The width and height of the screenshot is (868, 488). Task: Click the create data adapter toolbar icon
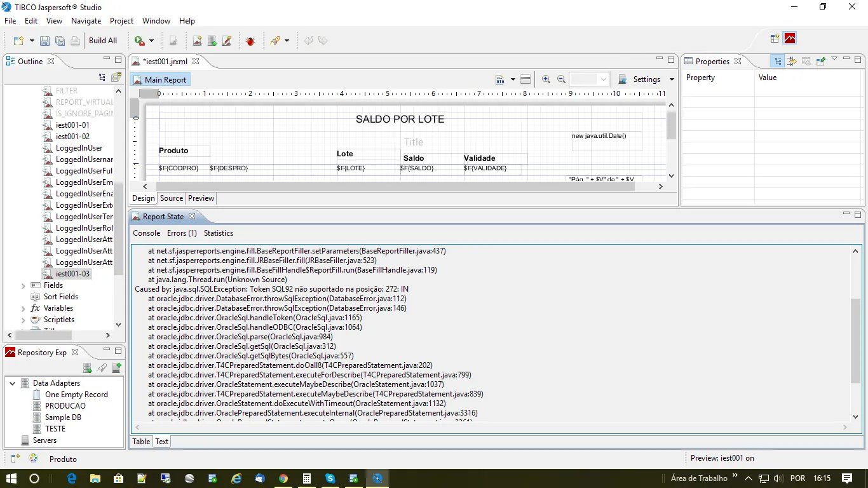pos(212,41)
